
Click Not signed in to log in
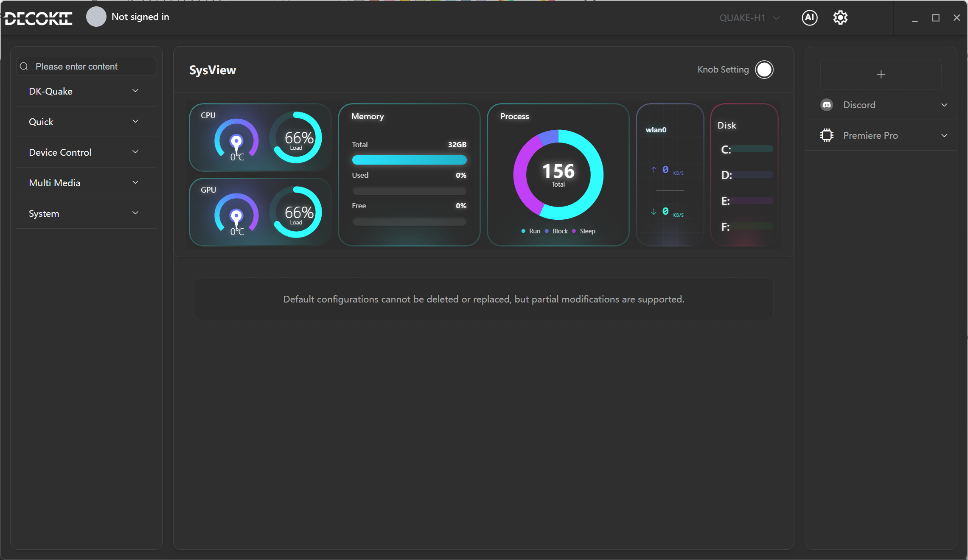point(140,17)
